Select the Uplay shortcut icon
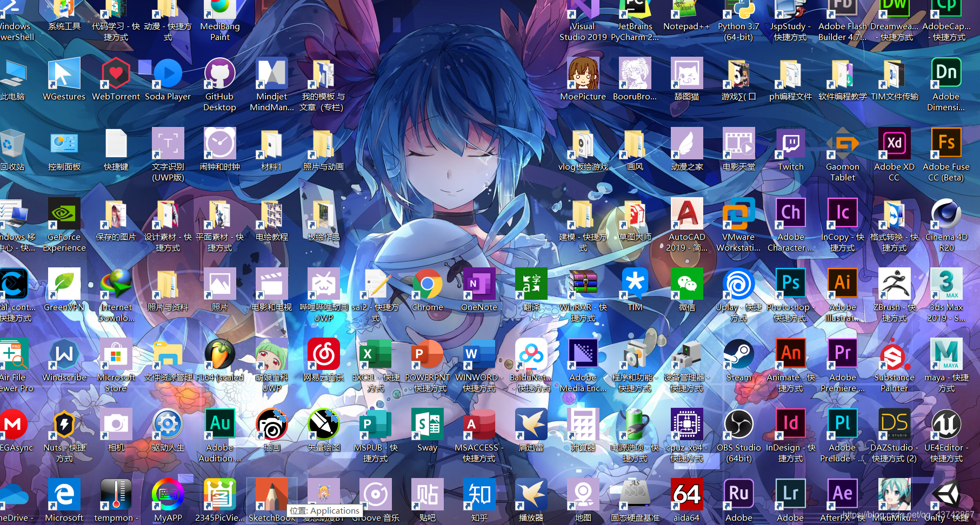 tap(738, 284)
